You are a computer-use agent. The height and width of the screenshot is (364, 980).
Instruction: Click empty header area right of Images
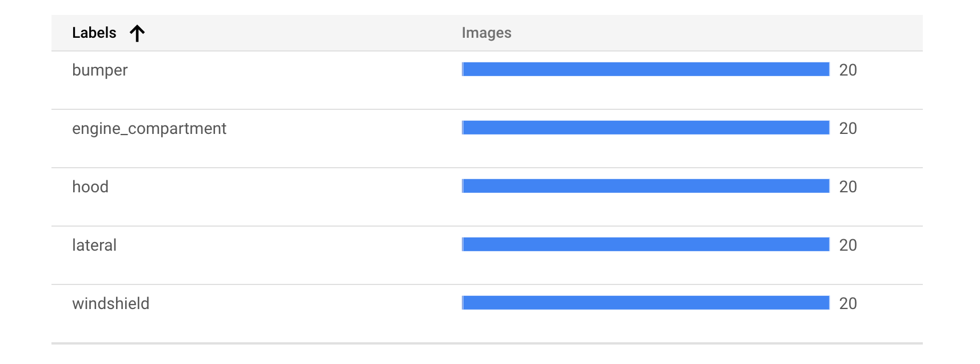(x=715, y=33)
